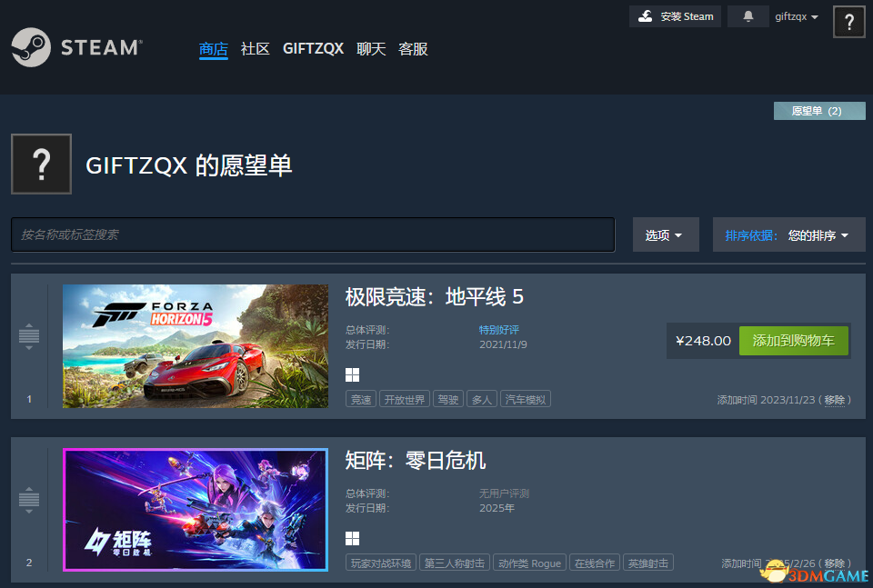Click Windows platform icon for 矩阵：零日危机

pyautogui.click(x=353, y=539)
